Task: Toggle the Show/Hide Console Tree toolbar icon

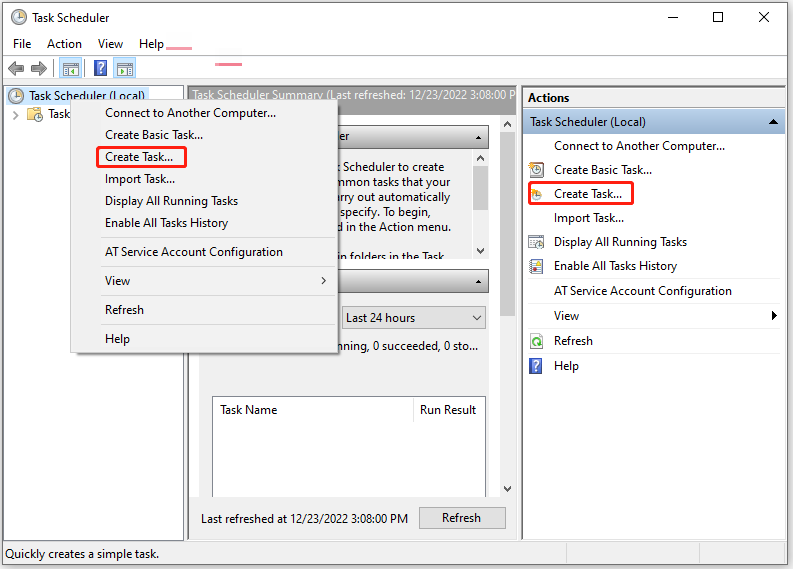Action: [x=71, y=68]
